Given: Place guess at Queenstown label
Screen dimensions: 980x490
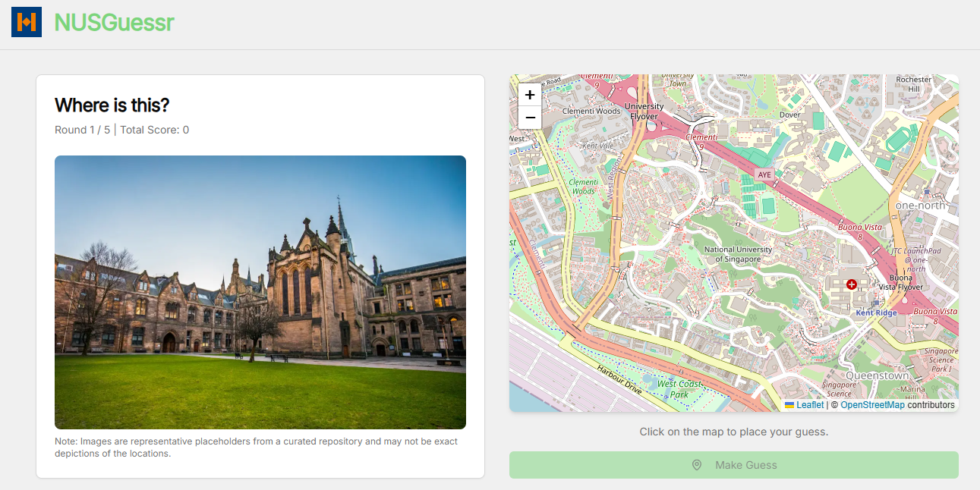Looking at the screenshot, I should [877, 375].
